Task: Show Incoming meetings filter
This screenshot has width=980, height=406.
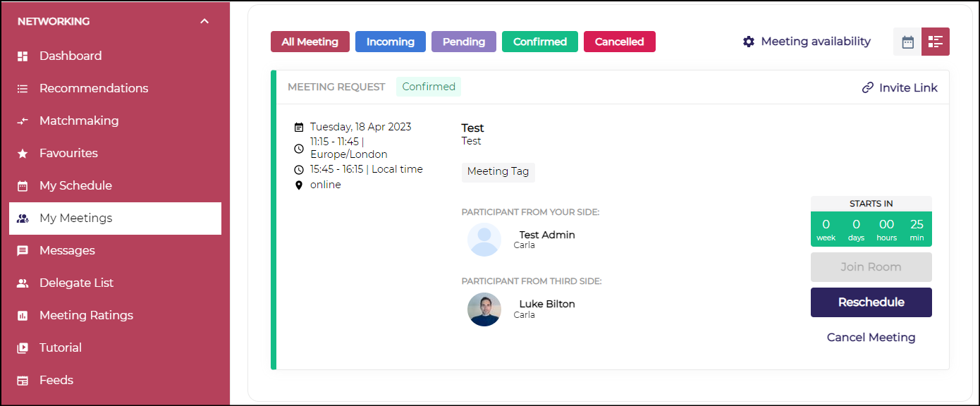Action: pos(391,42)
